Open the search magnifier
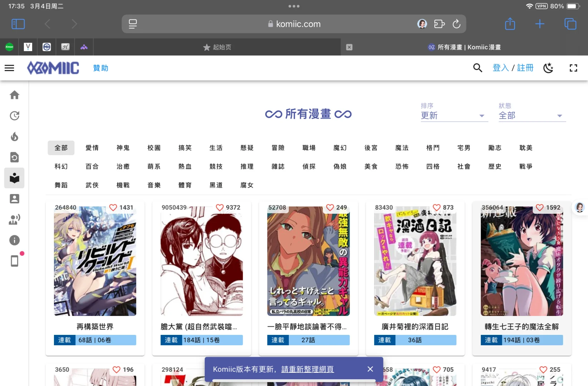This screenshot has height=386, width=588. pos(478,68)
